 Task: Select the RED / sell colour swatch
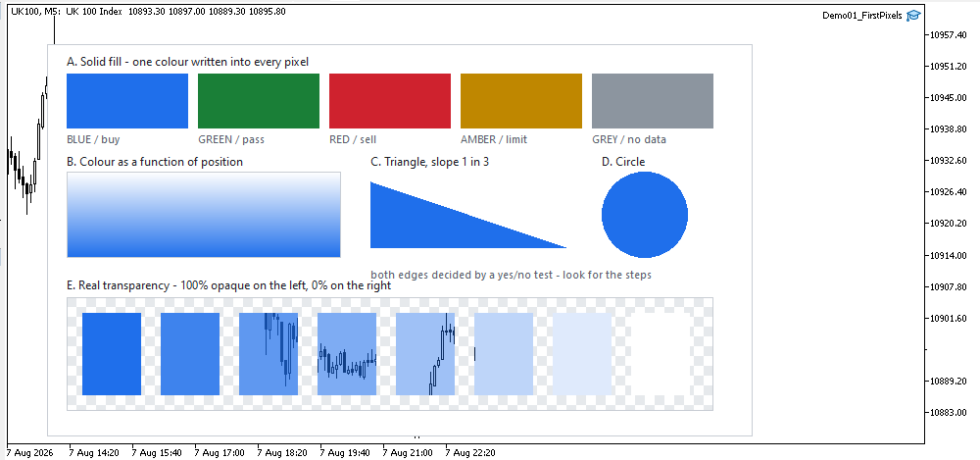pyautogui.click(x=390, y=101)
